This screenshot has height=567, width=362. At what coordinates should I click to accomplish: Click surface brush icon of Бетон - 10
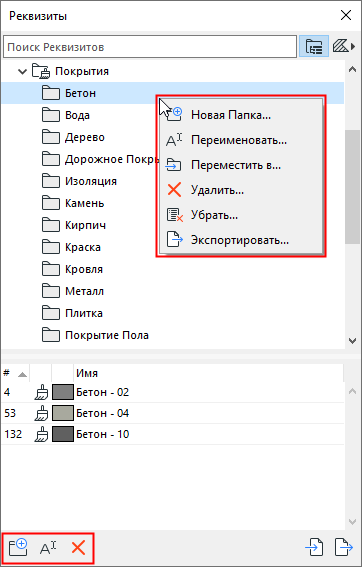(x=41, y=434)
